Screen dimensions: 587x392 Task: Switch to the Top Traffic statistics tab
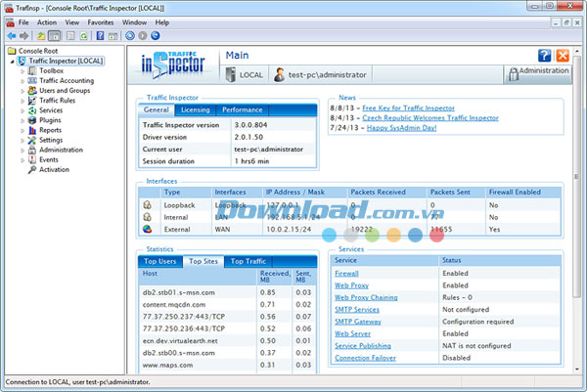coord(248,261)
